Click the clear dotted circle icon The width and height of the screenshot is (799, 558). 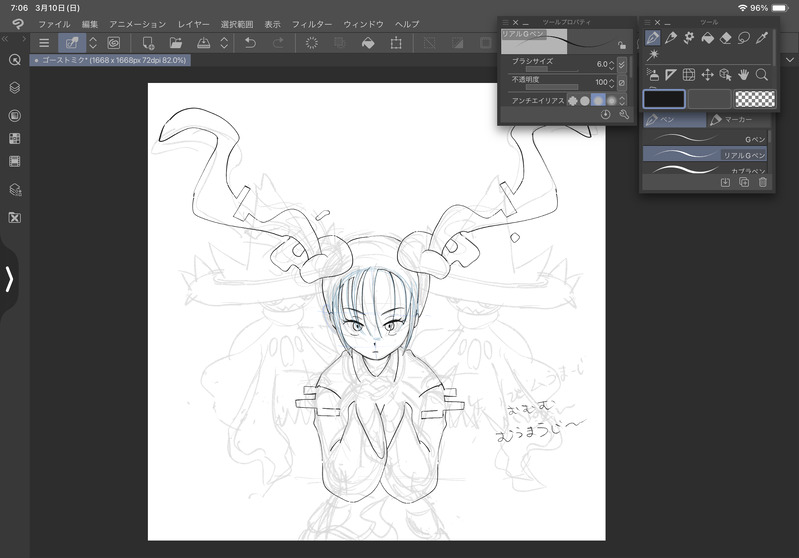pos(311,43)
